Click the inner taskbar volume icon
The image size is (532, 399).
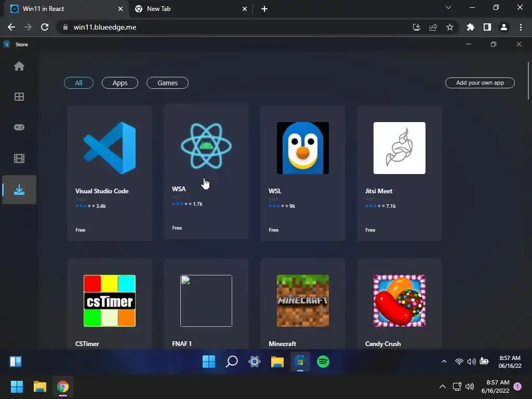[x=471, y=362]
